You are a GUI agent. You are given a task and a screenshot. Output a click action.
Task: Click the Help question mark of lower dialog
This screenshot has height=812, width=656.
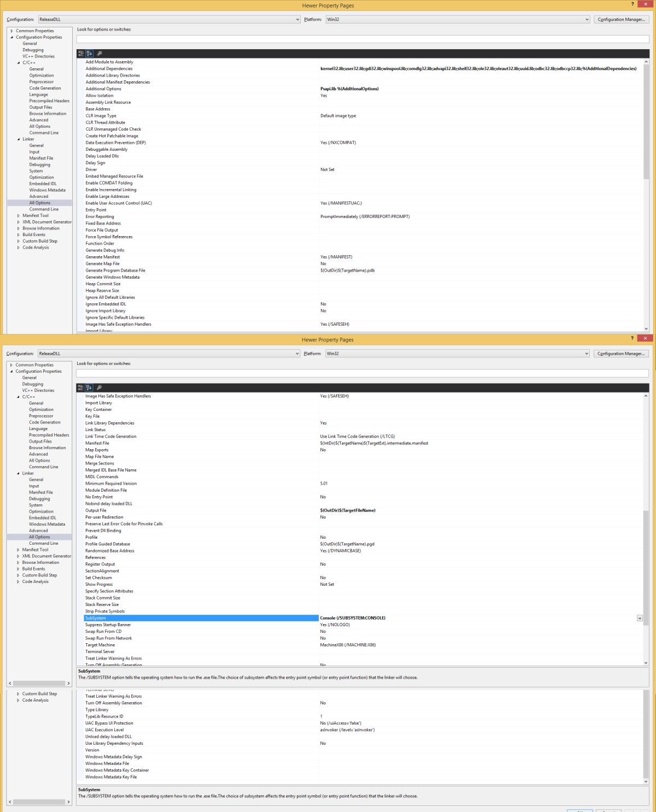(632, 338)
